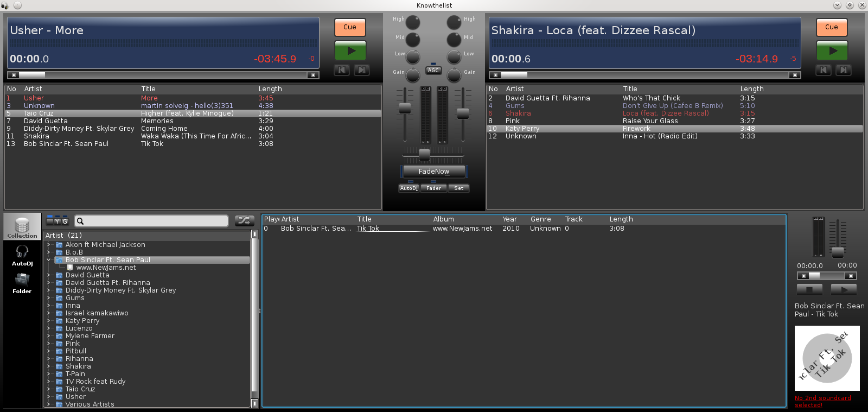The height and width of the screenshot is (412, 868).
Task: Click the collection search field
Action: (x=151, y=221)
